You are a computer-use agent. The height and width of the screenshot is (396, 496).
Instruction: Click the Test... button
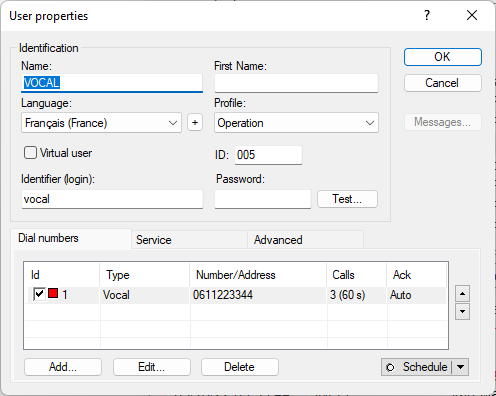coord(347,199)
